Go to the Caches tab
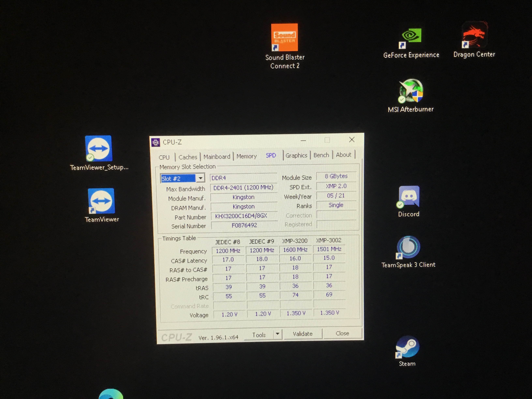The height and width of the screenshot is (399, 532). click(188, 157)
